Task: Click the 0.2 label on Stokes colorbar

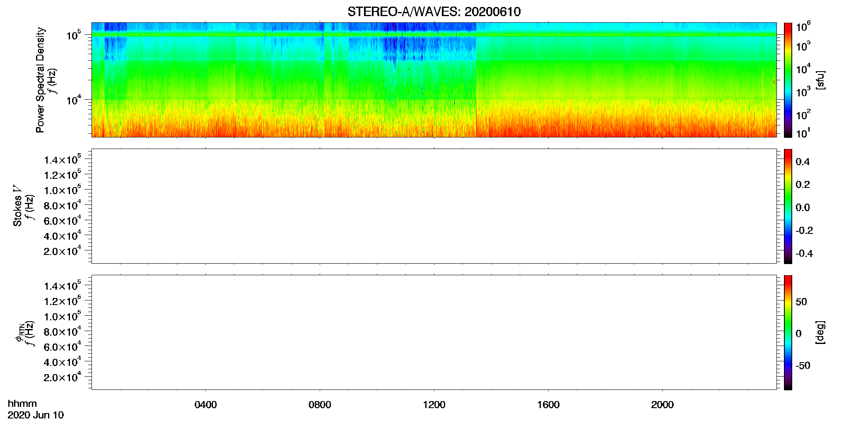Action: click(803, 185)
